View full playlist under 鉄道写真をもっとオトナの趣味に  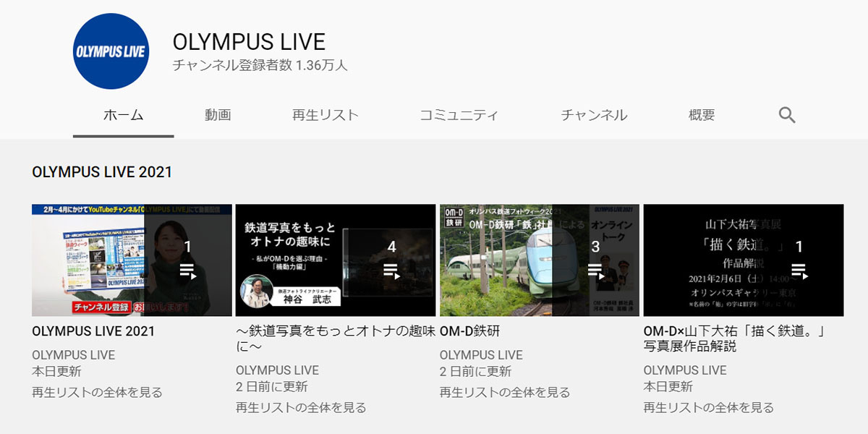[301, 408]
